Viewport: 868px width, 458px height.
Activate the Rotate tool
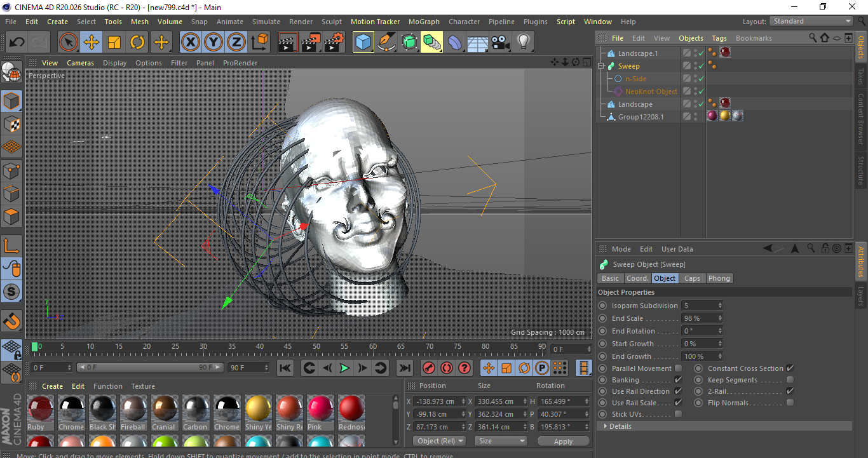pos(137,43)
